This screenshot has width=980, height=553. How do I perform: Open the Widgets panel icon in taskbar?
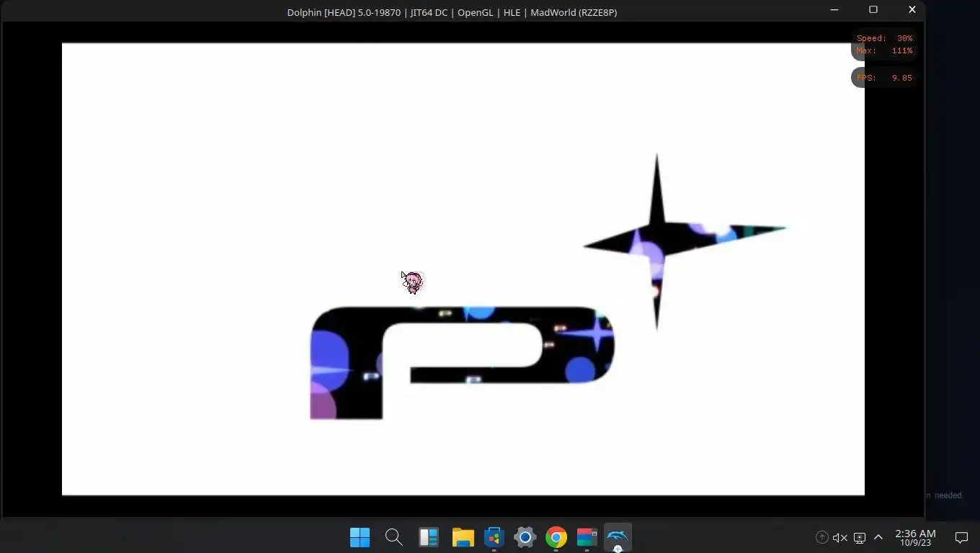pyautogui.click(x=429, y=537)
